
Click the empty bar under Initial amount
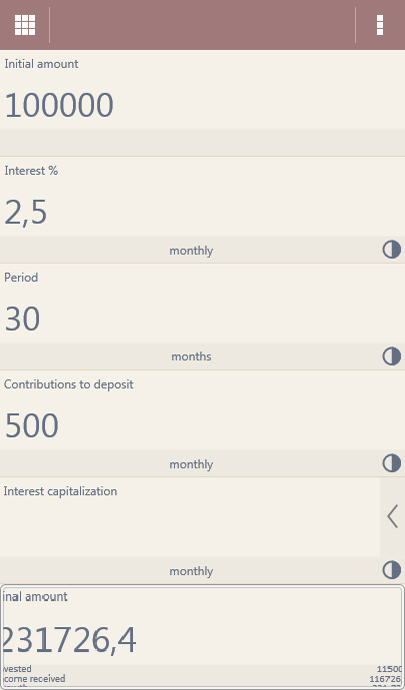202,143
